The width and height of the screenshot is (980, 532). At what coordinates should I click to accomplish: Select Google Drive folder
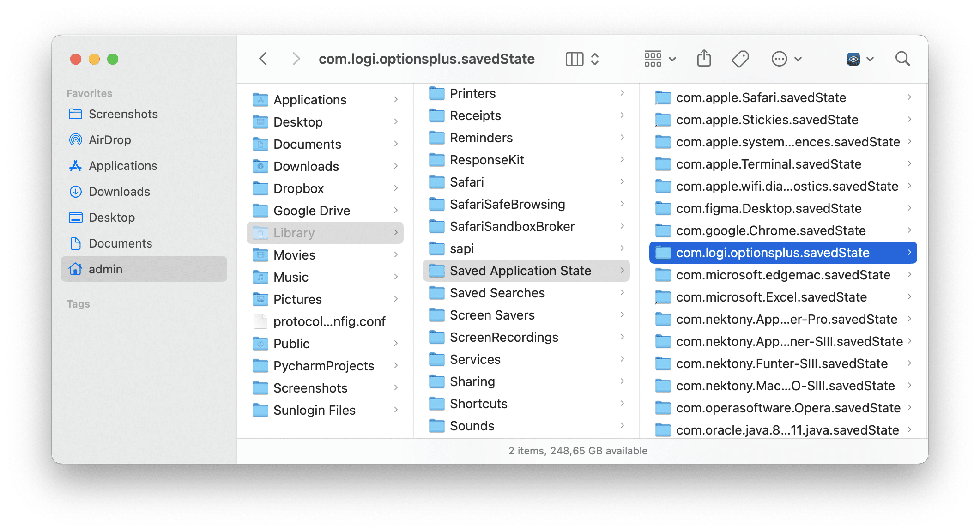point(325,211)
